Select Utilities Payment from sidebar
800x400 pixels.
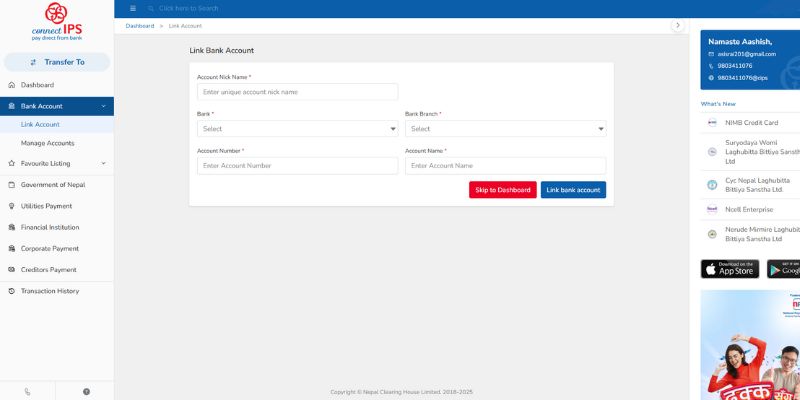(46, 206)
